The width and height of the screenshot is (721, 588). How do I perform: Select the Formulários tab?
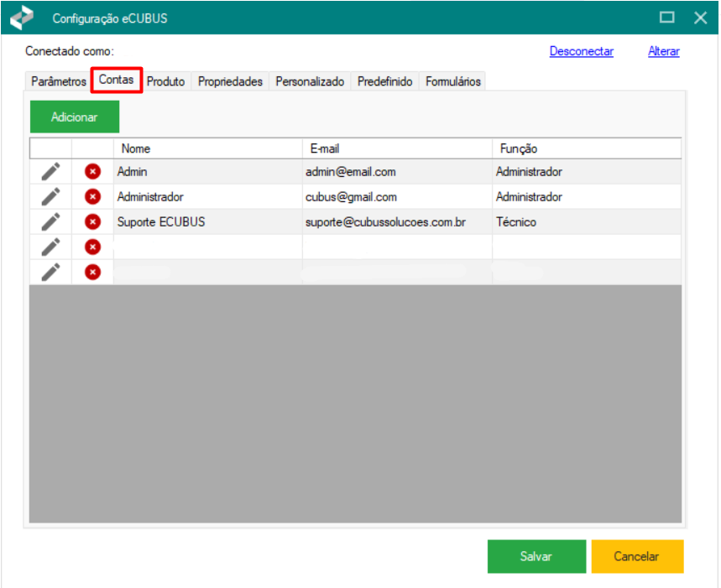(452, 82)
